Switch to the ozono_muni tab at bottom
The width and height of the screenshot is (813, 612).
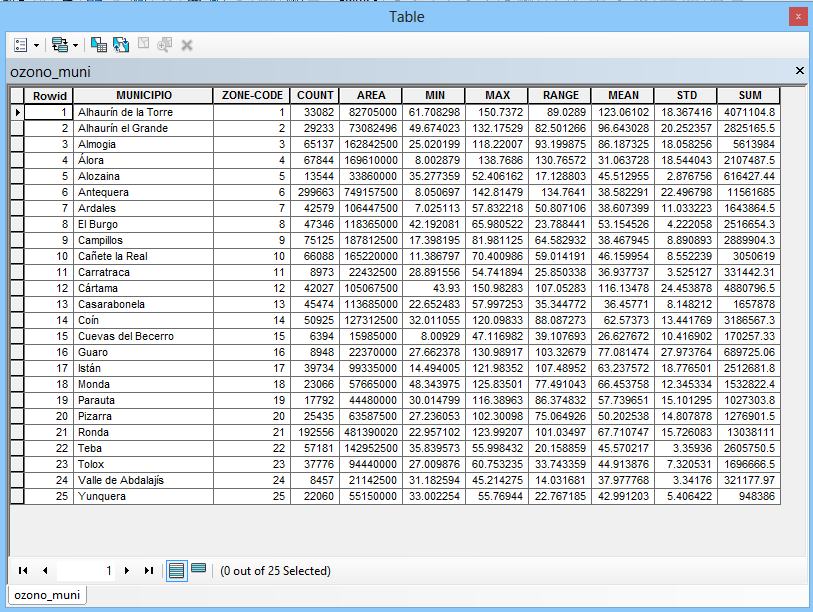[x=47, y=595]
